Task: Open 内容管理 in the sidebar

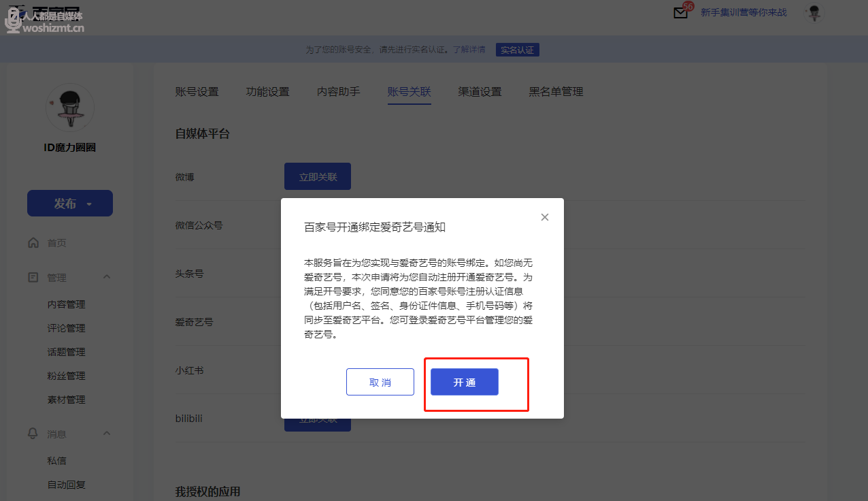Action: click(x=66, y=304)
